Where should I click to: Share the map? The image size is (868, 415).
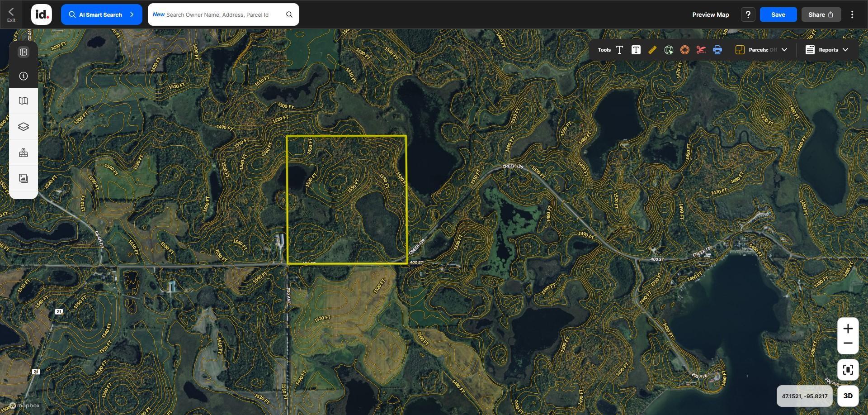[x=821, y=14]
